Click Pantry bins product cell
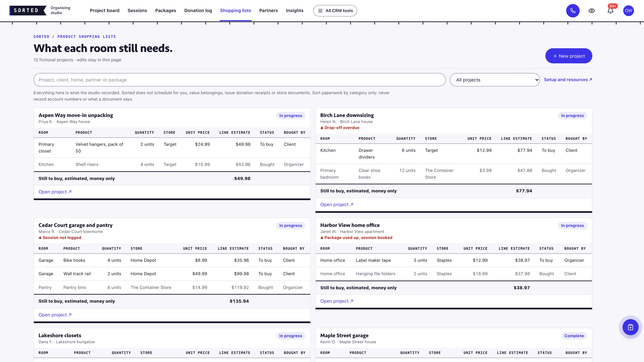644x362 pixels. 75,288
